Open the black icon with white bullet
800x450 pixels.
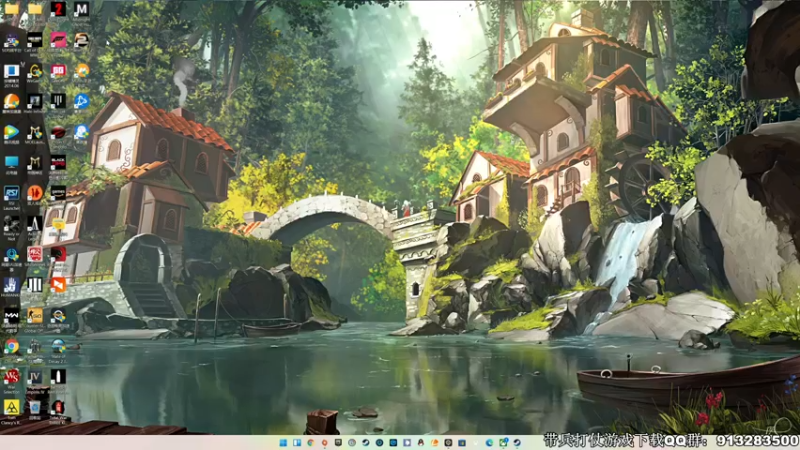(x=58, y=377)
